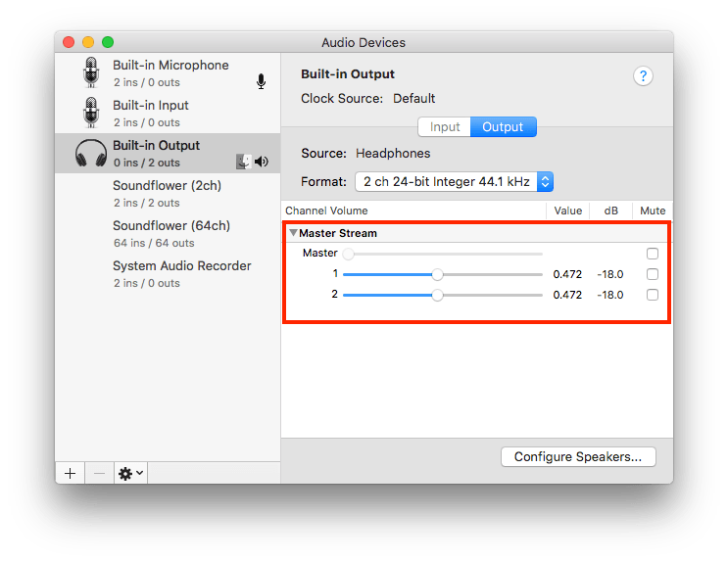728x562 pixels.
Task: Click the Built-in Input microphone icon
Action: 91,114
